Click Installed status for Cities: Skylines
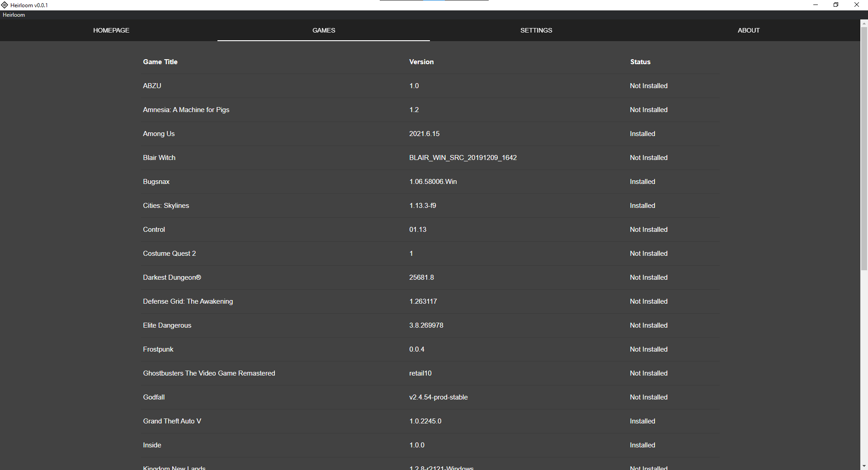 [x=642, y=206]
